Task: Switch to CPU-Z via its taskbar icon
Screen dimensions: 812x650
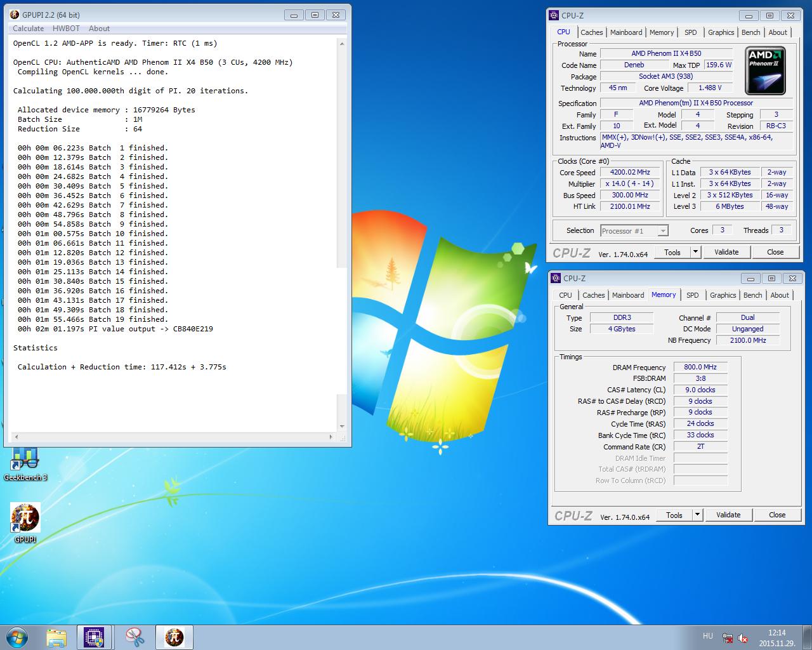Action: pos(94,637)
